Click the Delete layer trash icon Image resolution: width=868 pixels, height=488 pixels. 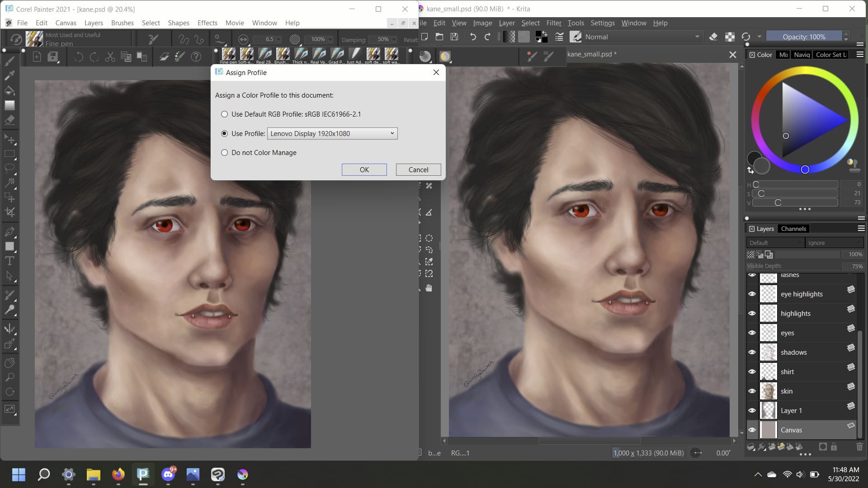coord(859,447)
